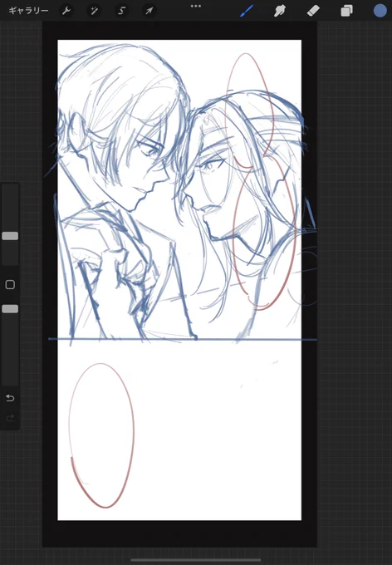Tap the three-dot menu at top center

(x=196, y=6)
